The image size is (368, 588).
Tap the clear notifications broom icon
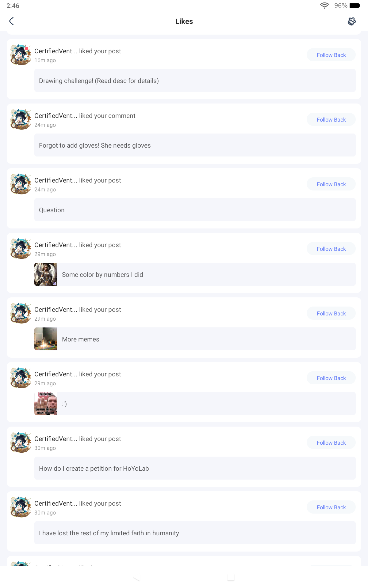[352, 21]
